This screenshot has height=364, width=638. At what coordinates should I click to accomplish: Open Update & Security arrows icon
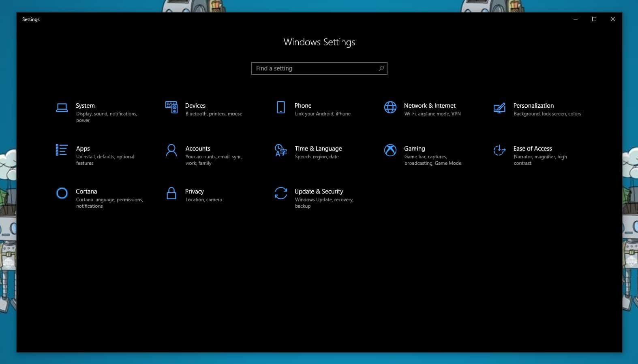pyautogui.click(x=281, y=193)
